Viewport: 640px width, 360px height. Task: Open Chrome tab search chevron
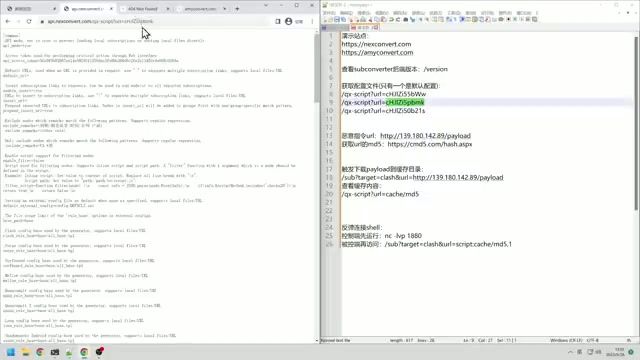point(266,6)
